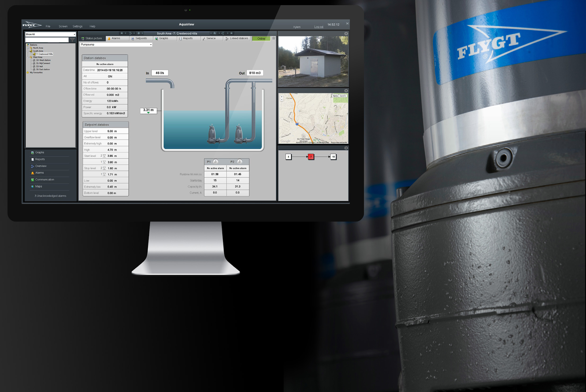This screenshot has height=392, width=586.
Task: Click the outflow value 818 m3
Action: pos(255,73)
